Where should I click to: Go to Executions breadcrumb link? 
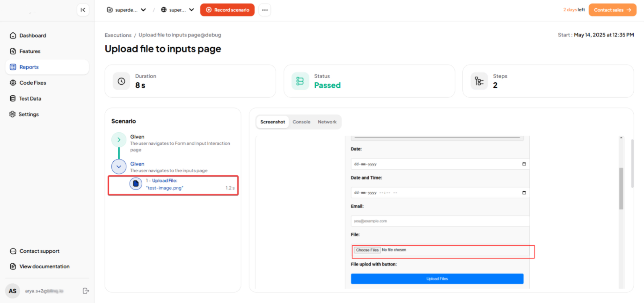pyautogui.click(x=118, y=35)
